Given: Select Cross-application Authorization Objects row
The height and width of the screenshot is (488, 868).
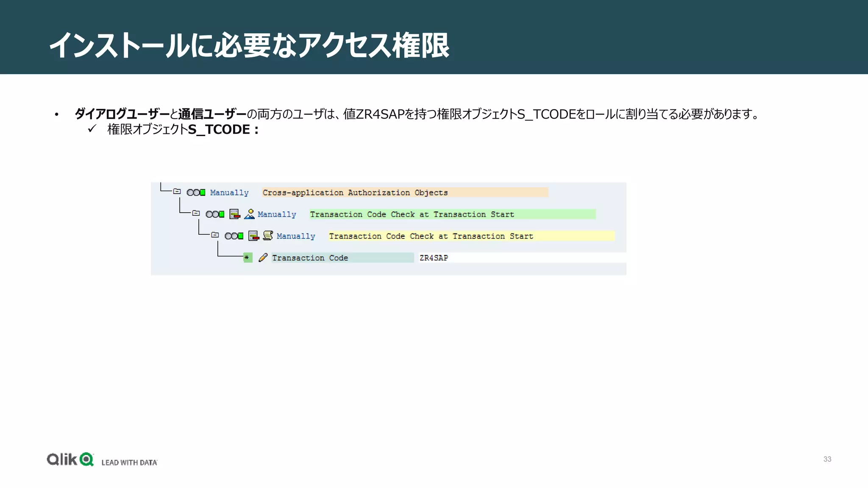Looking at the screenshot, I should (405, 192).
